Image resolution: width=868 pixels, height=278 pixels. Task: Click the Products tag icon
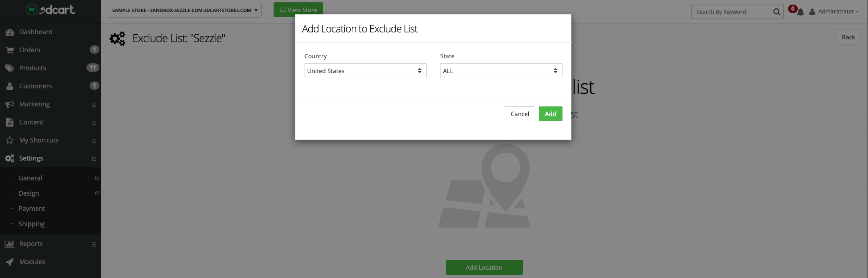[10, 68]
